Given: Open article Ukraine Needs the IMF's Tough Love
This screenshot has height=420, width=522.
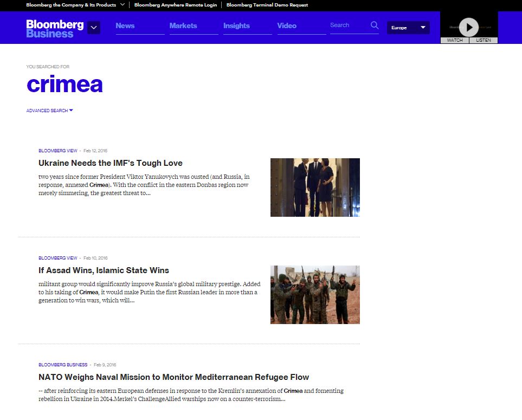Looking at the screenshot, I should (111, 163).
